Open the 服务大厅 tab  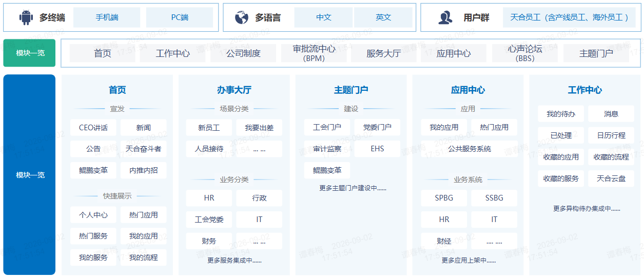click(x=384, y=53)
